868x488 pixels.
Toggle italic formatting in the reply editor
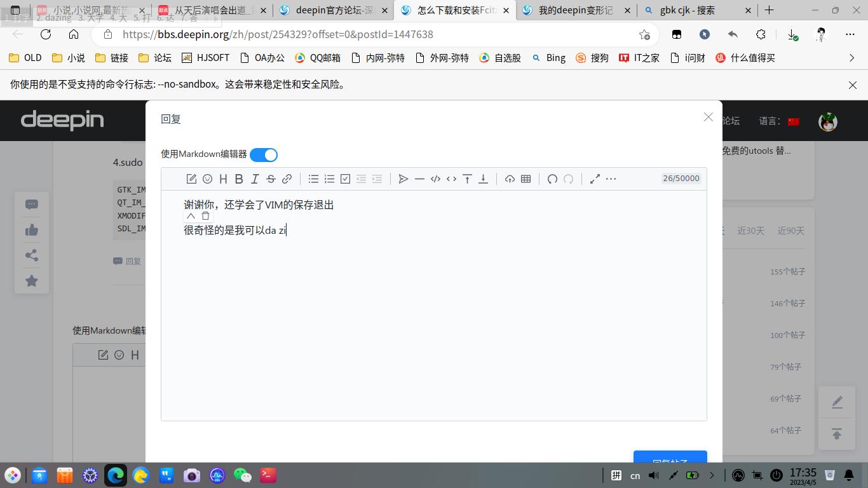pos(255,179)
